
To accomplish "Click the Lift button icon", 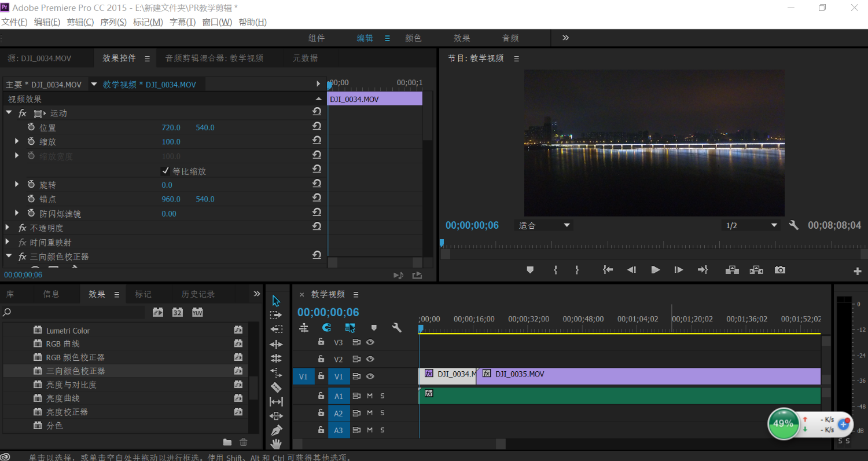I will (x=732, y=270).
